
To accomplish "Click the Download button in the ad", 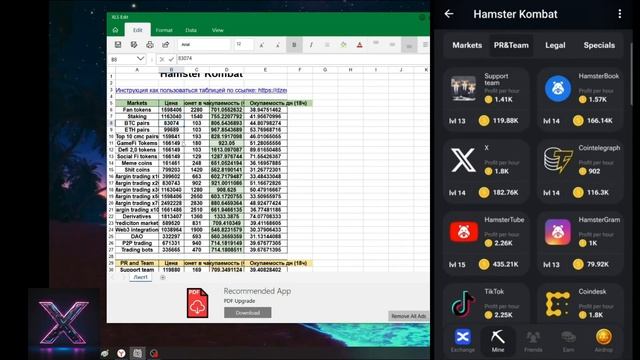I will pos(247,313).
